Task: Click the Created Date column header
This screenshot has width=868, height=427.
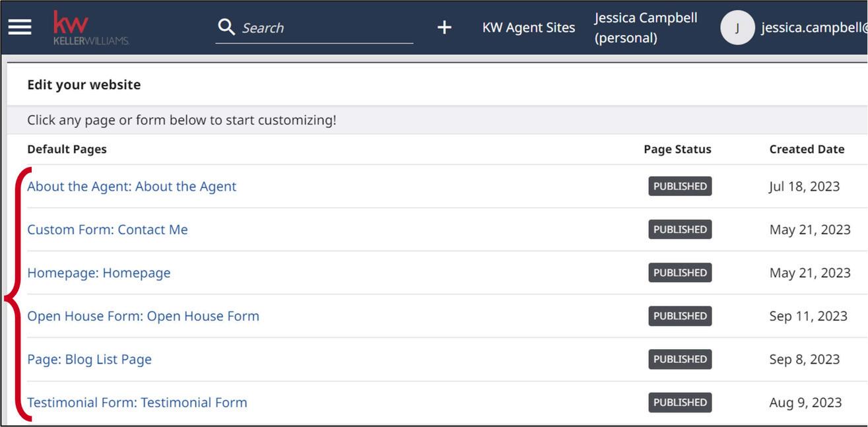Action: click(x=807, y=149)
